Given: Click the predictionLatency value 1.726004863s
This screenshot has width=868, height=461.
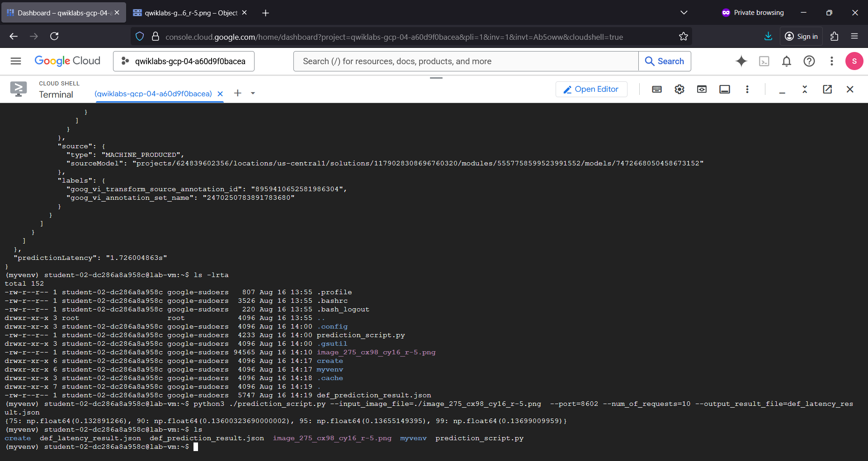Looking at the screenshot, I should coord(137,258).
